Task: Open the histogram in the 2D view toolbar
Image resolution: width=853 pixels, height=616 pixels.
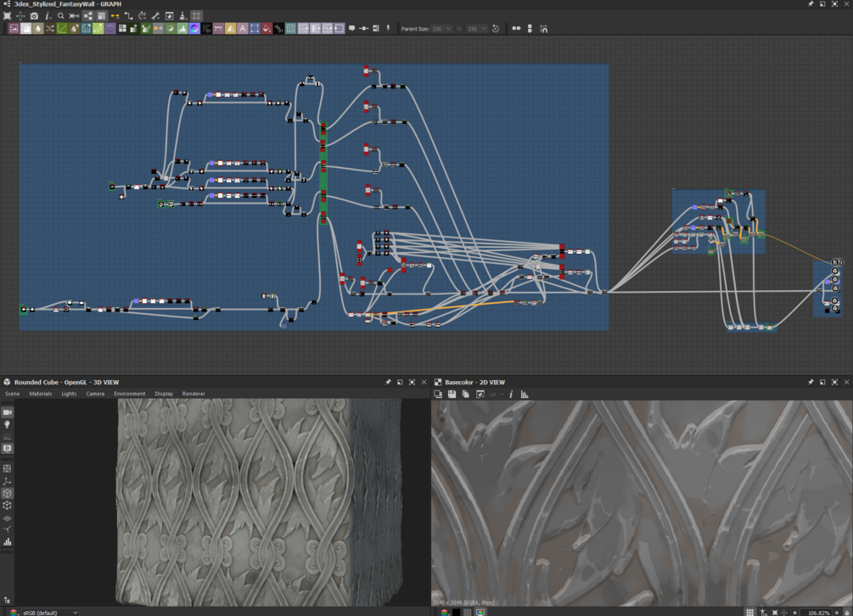Action: pos(525,395)
